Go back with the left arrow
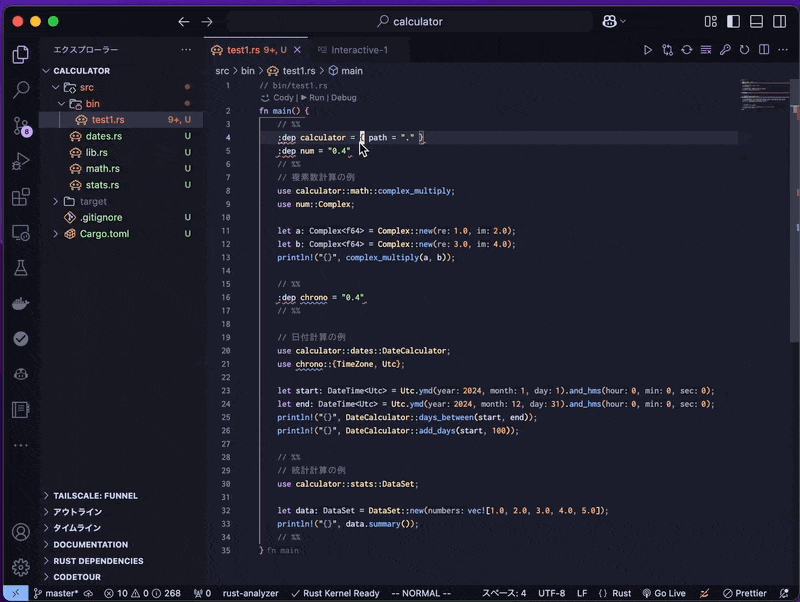The width and height of the screenshot is (800, 602). point(184,21)
